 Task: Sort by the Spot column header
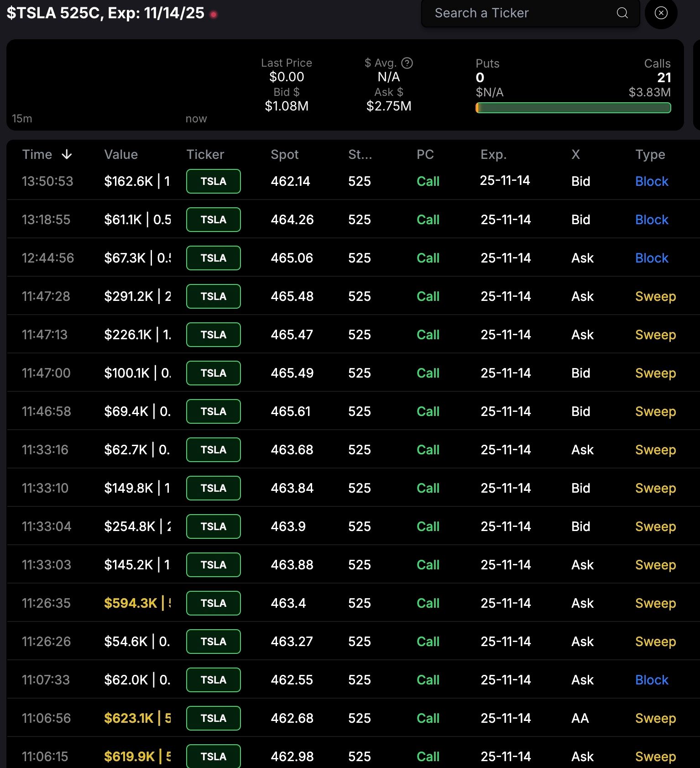point(285,154)
